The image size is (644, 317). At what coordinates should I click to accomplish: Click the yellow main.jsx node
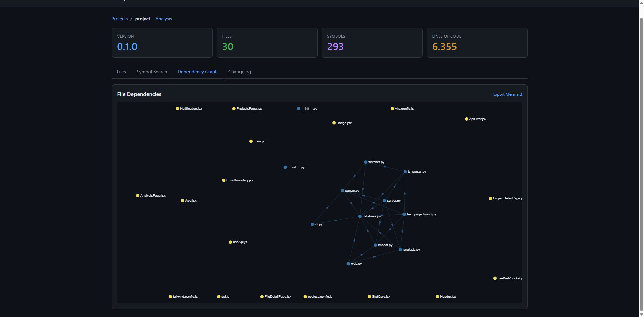tap(251, 141)
